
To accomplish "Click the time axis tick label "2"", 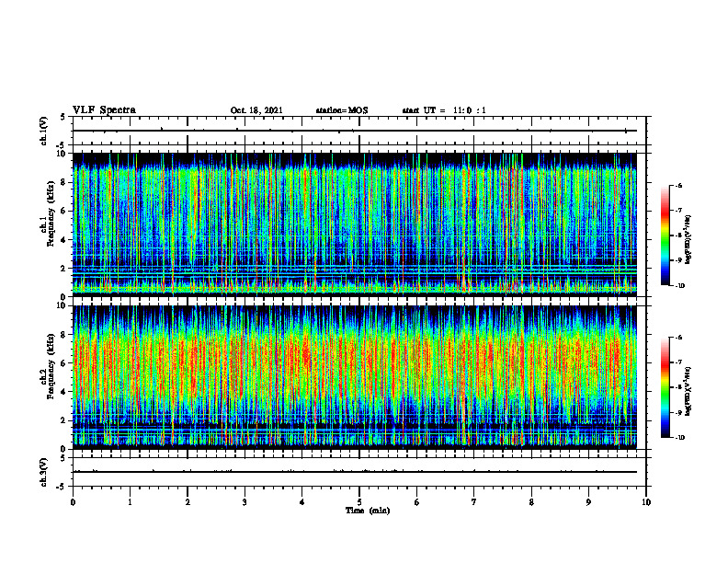I will click(188, 502).
